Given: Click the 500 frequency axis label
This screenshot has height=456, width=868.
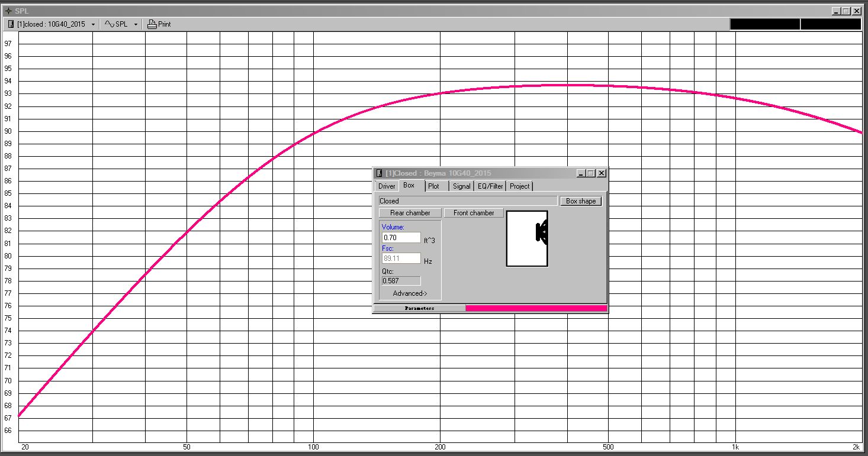Looking at the screenshot, I should pos(608,447).
